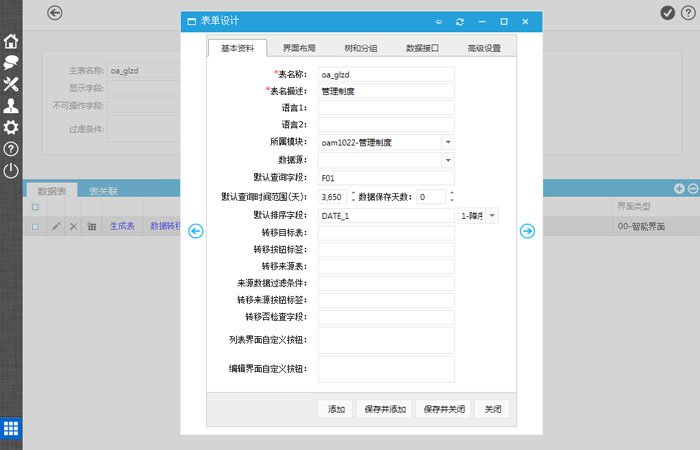Click the 关闭 button

[x=492, y=409]
